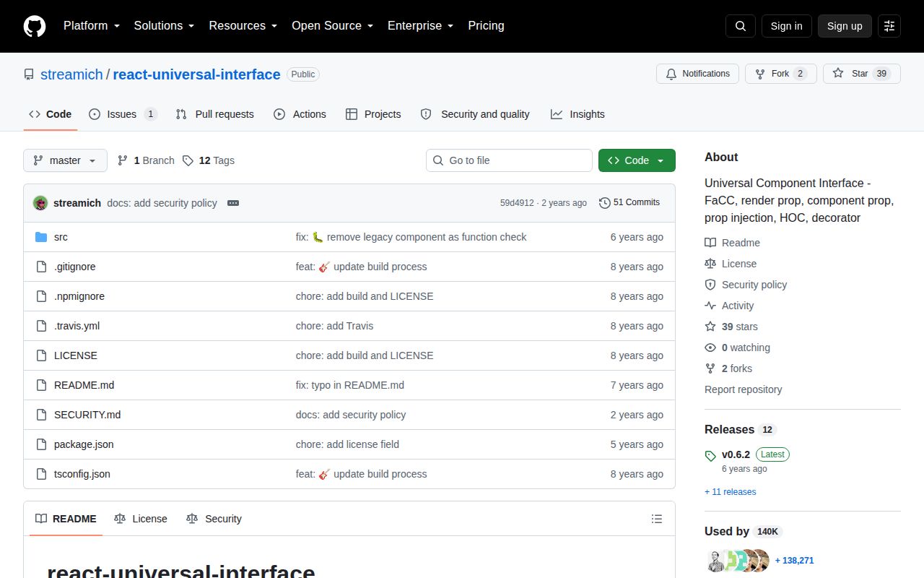Screen dimensions: 924x578
Task: Open Activity link in About sidebar
Action: (x=730, y=306)
